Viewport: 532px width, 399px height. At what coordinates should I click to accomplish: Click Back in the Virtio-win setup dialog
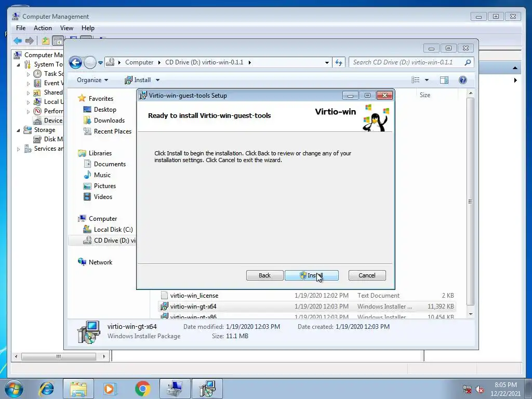point(264,275)
